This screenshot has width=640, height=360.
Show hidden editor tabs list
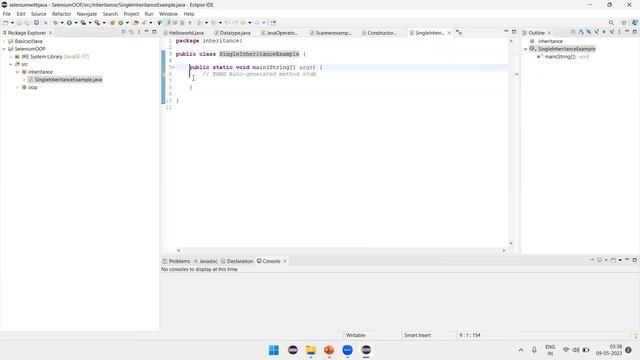click(x=459, y=33)
